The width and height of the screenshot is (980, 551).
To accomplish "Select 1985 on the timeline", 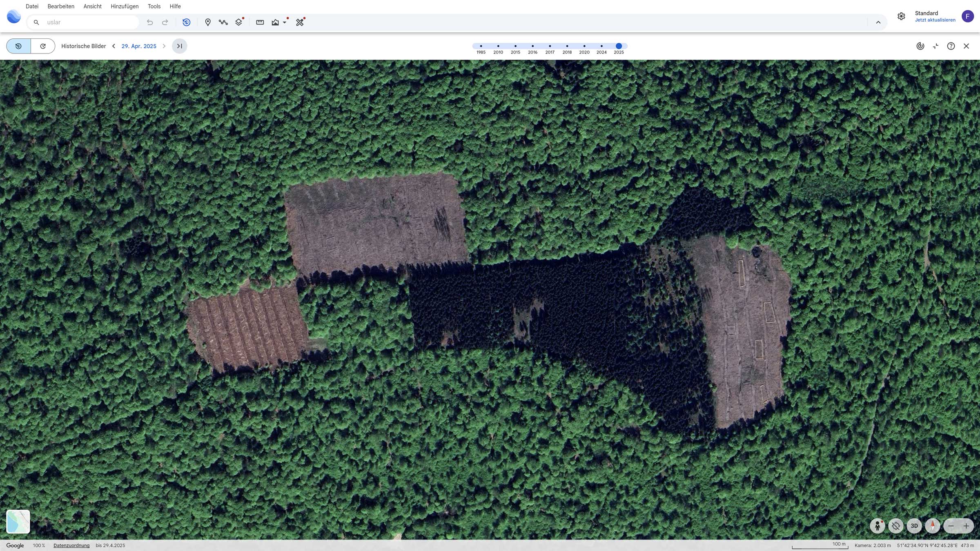I will pos(481,46).
